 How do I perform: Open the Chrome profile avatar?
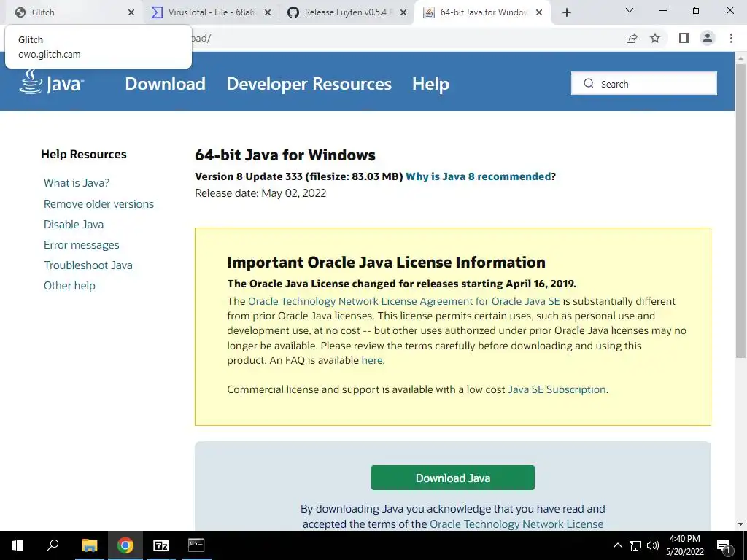point(708,38)
